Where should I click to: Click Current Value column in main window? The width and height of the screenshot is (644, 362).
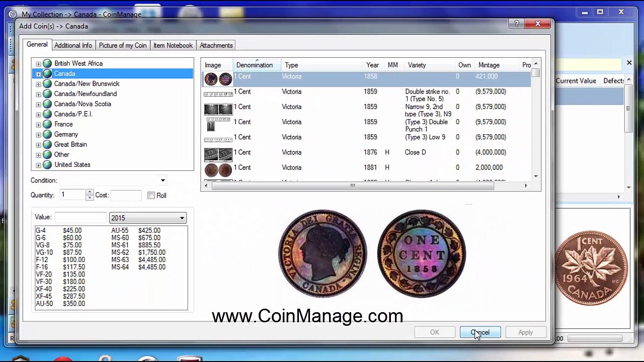tap(576, 80)
